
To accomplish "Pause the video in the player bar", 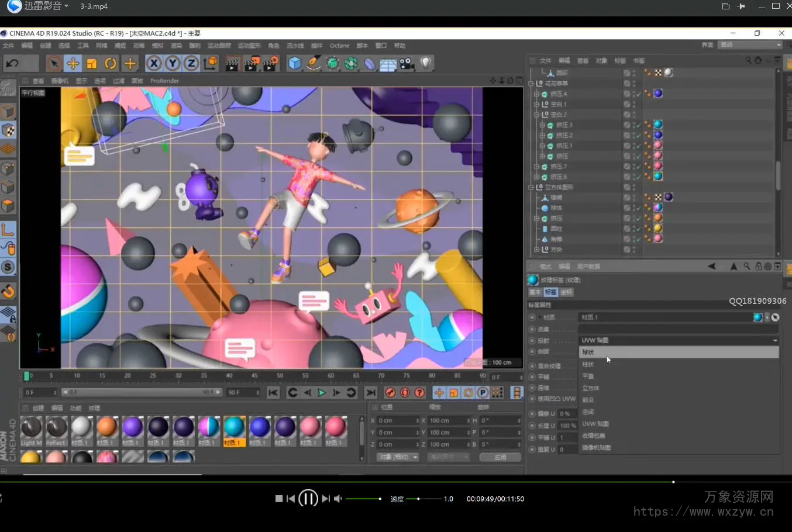I will (x=308, y=499).
